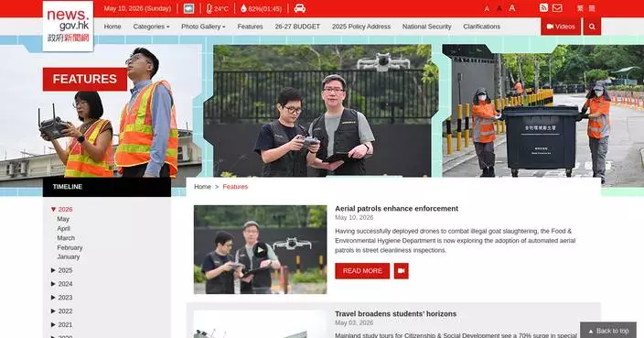Open 'Travel broadens students' horizons' headline
Screen dimensions: 644x338
point(395,314)
